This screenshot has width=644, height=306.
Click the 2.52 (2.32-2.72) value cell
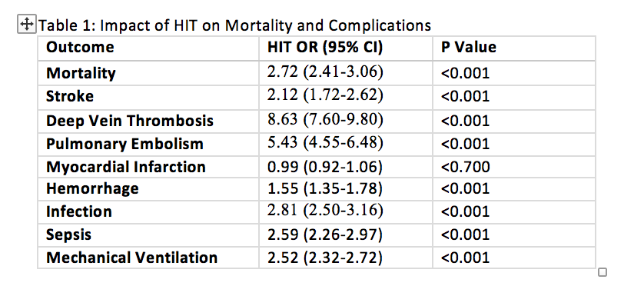(x=346, y=258)
